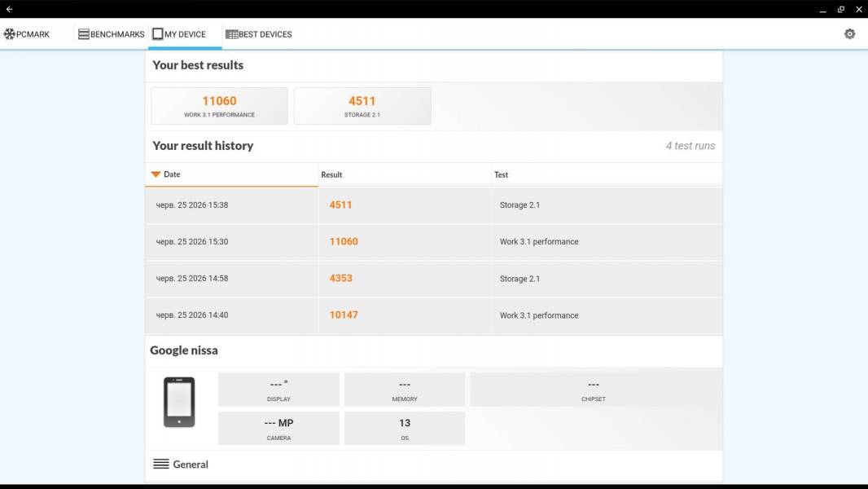Click the Date column header

(231, 174)
